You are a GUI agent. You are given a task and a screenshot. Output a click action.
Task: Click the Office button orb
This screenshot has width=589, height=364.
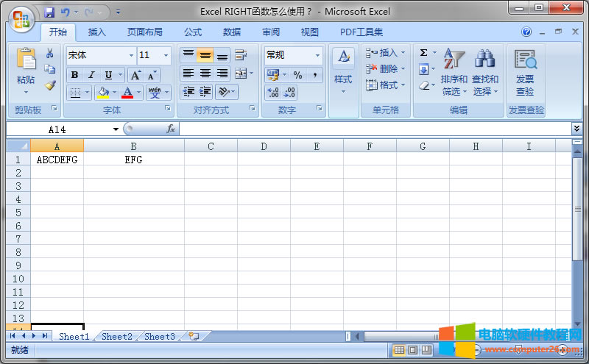coord(21,20)
